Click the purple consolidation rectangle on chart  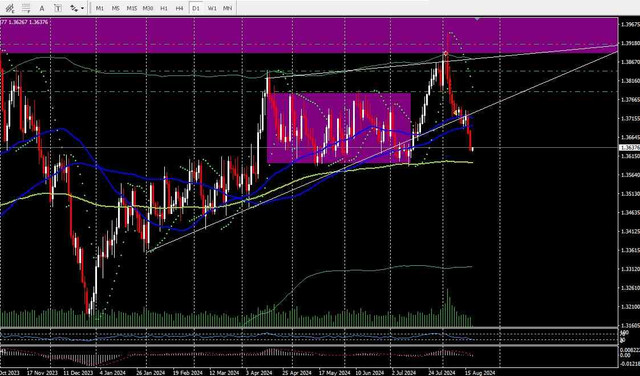(339, 128)
